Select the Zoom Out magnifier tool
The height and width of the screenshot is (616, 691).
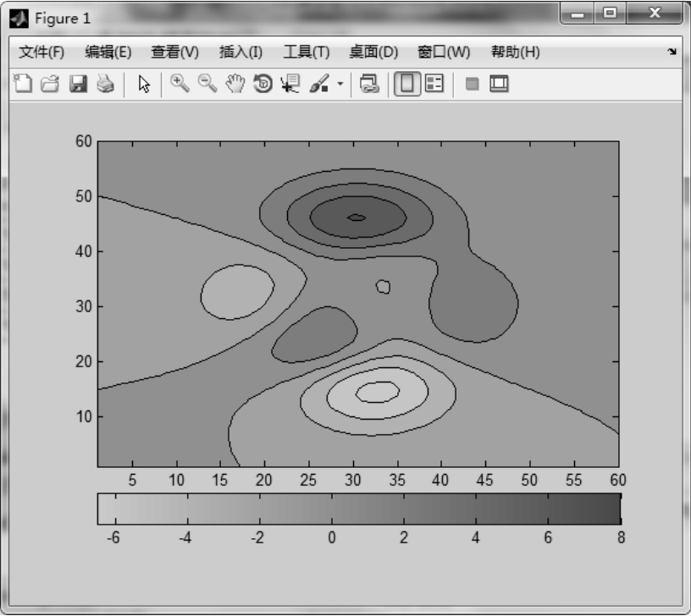[207, 84]
